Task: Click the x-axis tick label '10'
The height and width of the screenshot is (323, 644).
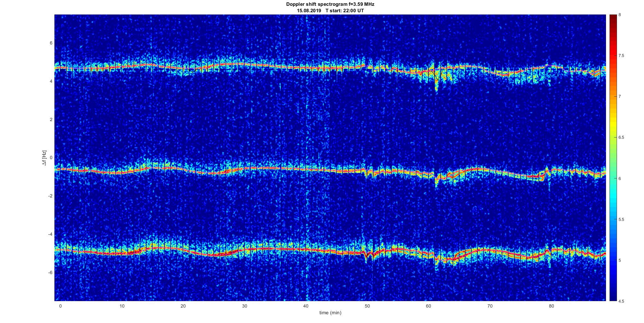Action: (x=122, y=306)
